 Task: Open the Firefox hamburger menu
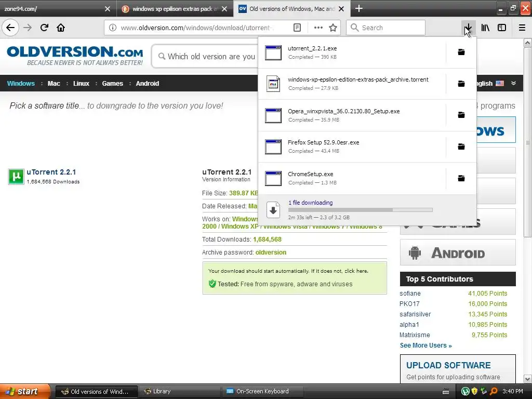tap(522, 28)
